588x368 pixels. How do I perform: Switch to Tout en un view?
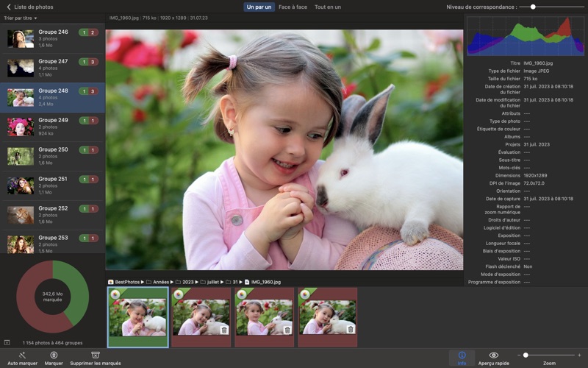coord(328,7)
